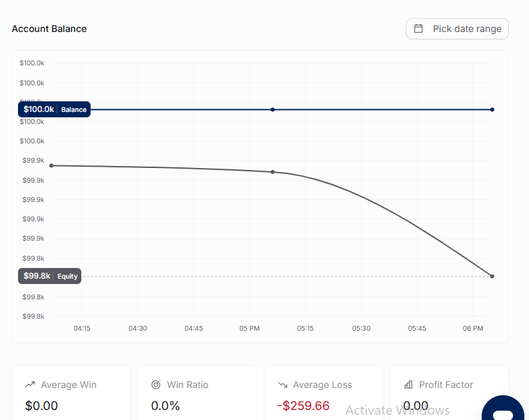This screenshot has width=529, height=420.
Task: Click the Account Balance heading
Action: click(49, 29)
